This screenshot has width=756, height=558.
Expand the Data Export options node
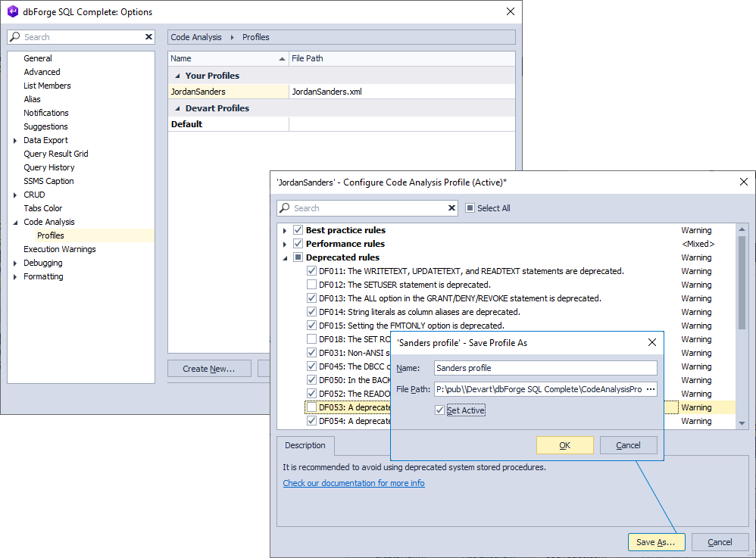[15, 140]
